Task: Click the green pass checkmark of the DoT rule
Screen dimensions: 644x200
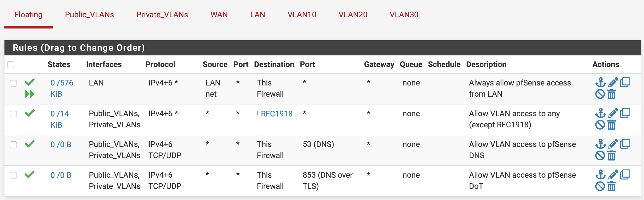Action: [x=29, y=175]
